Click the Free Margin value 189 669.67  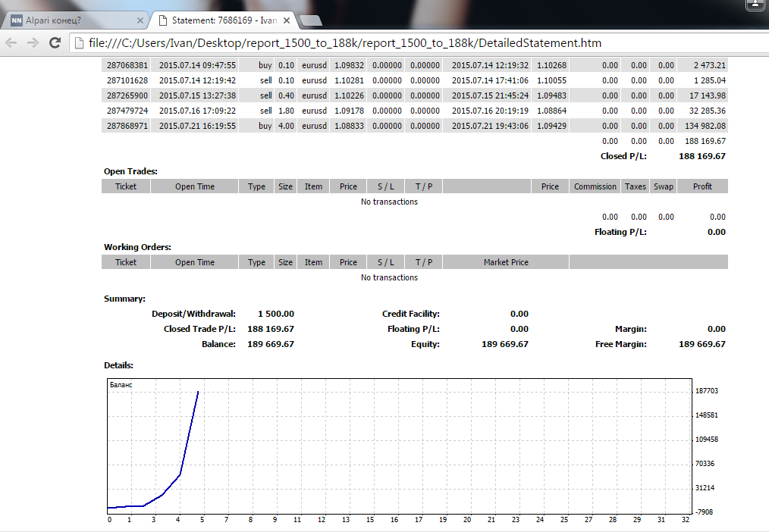pyautogui.click(x=702, y=344)
